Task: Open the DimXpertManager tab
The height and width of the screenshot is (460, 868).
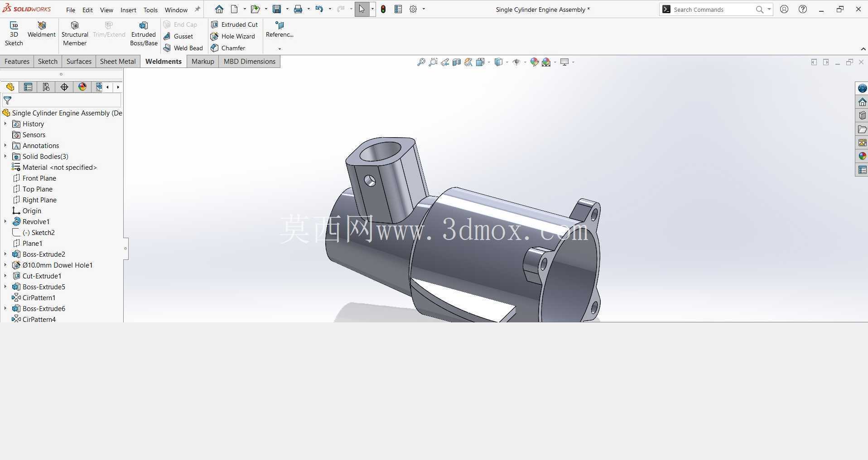Action: coord(64,87)
